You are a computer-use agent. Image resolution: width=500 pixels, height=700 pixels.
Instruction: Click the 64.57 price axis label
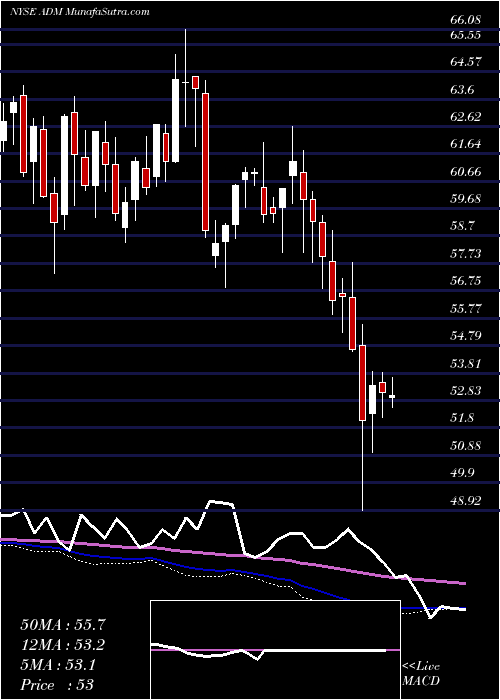(x=466, y=62)
